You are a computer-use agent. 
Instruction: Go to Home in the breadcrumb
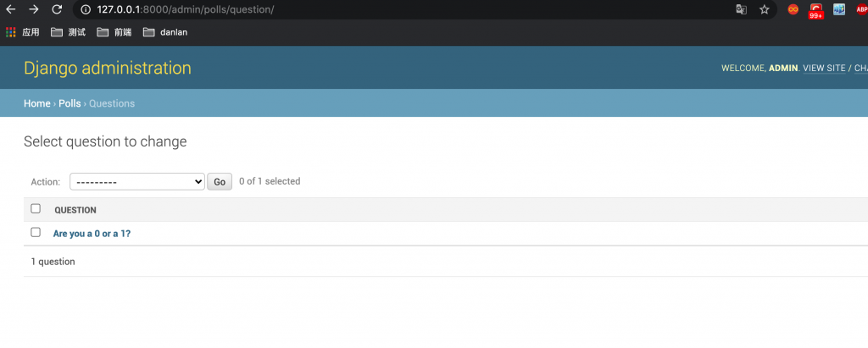36,103
